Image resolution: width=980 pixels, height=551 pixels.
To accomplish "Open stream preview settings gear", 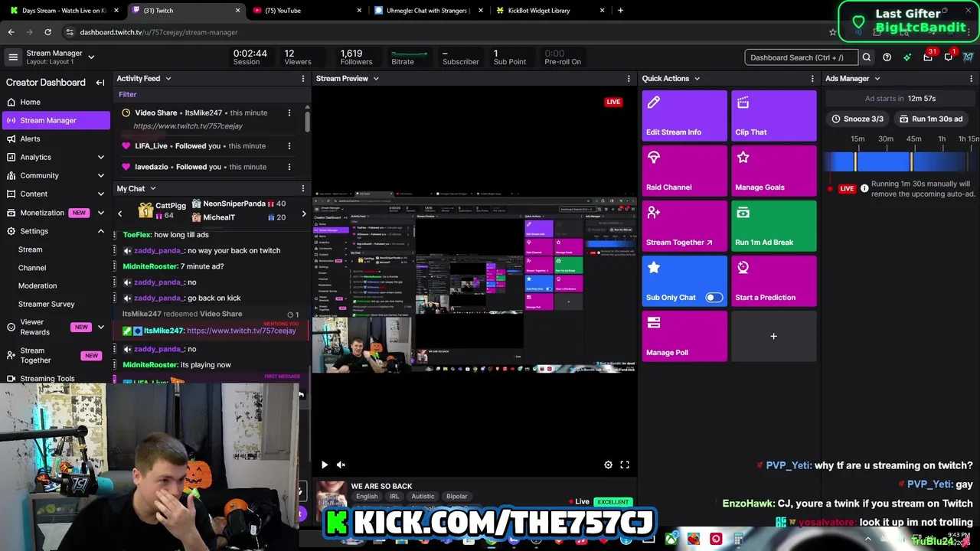I will click(608, 465).
